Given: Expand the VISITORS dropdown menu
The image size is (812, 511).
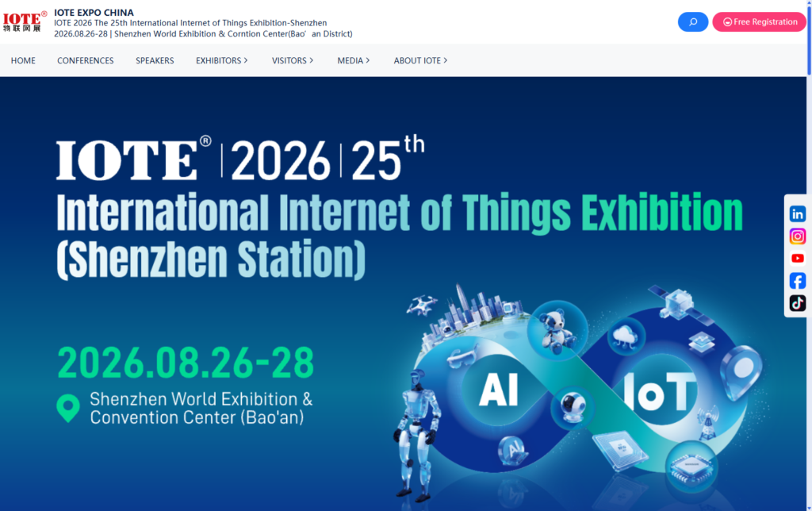Looking at the screenshot, I should 292,60.
